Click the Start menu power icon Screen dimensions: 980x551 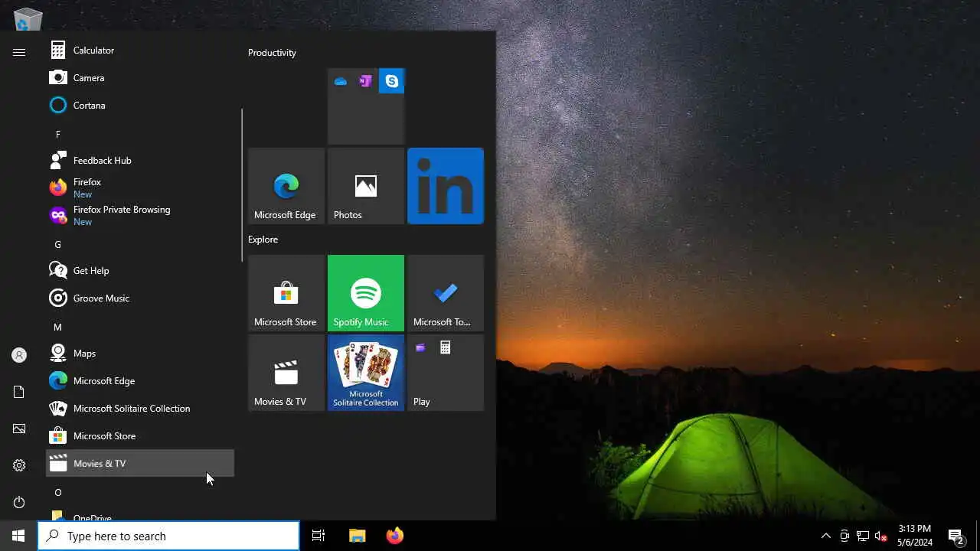click(19, 502)
